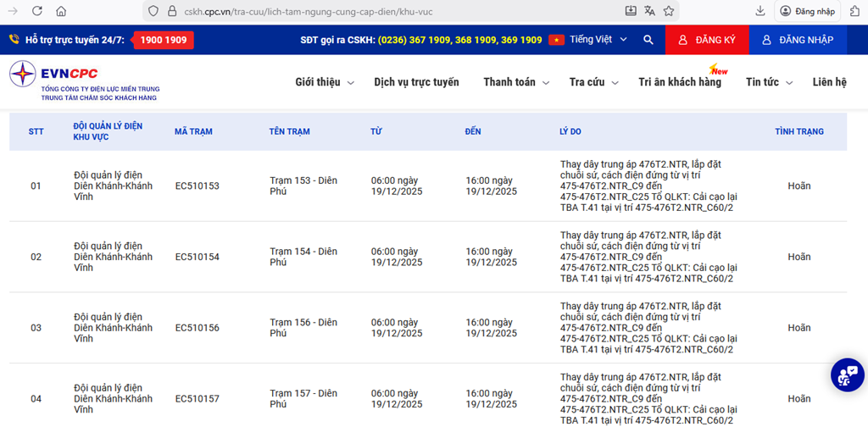Bookmark this page with the star icon
Screen dimensions: 868x427
669,11
